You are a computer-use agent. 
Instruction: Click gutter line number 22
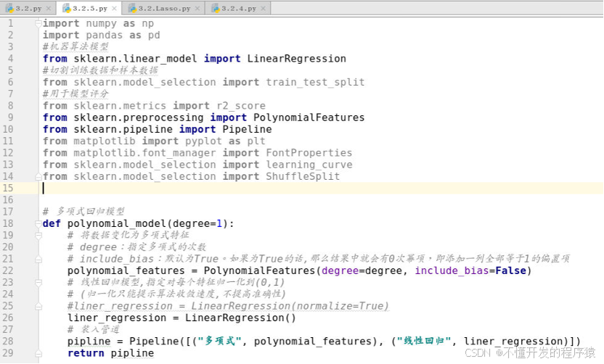point(8,270)
